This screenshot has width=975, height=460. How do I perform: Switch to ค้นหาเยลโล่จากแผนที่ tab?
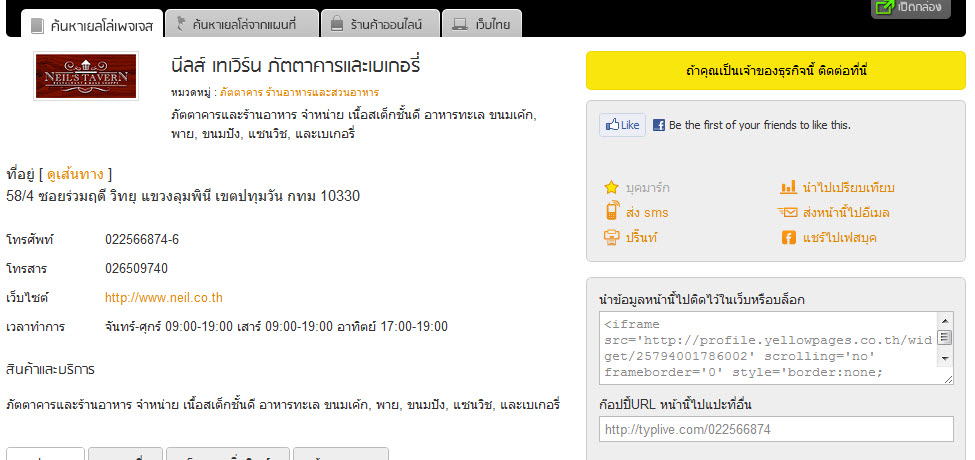(243, 24)
